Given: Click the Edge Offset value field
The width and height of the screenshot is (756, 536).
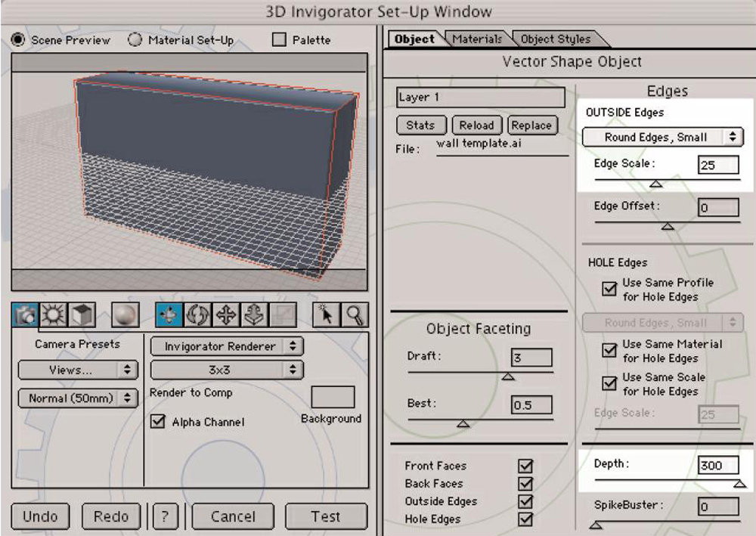Looking at the screenshot, I should (x=718, y=207).
